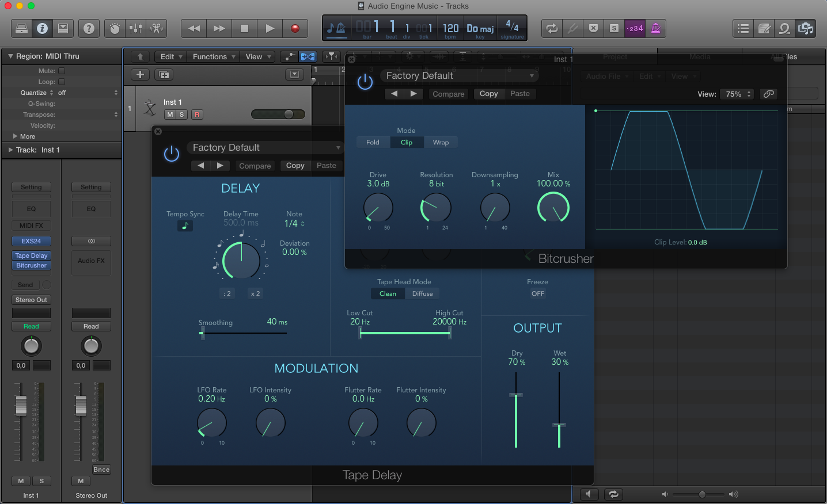Click Copy in Tape Delay header
This screenshot has width=827, height=504.
click(x=295, y=166)
